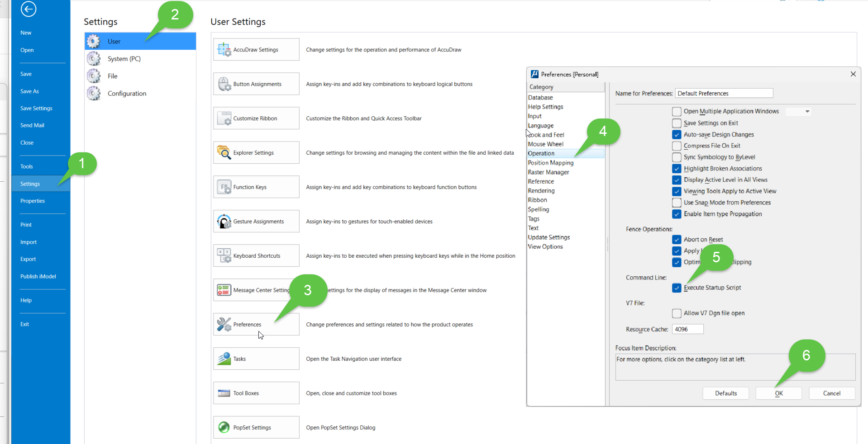
Task: Toggle Auto-save Design Changes checkbox
Action: [x=677, y=134]
